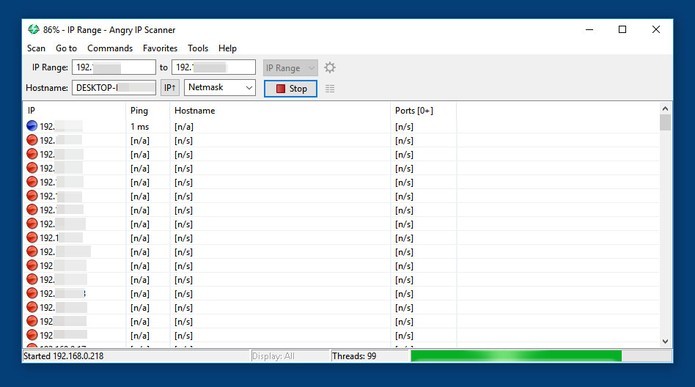
Task: Click the Hostname input field
Action: [114, 88]
